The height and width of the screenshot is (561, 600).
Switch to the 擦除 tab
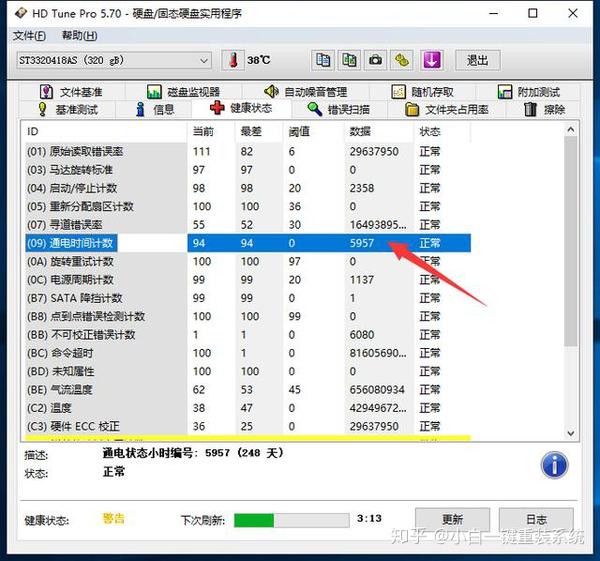544,109
